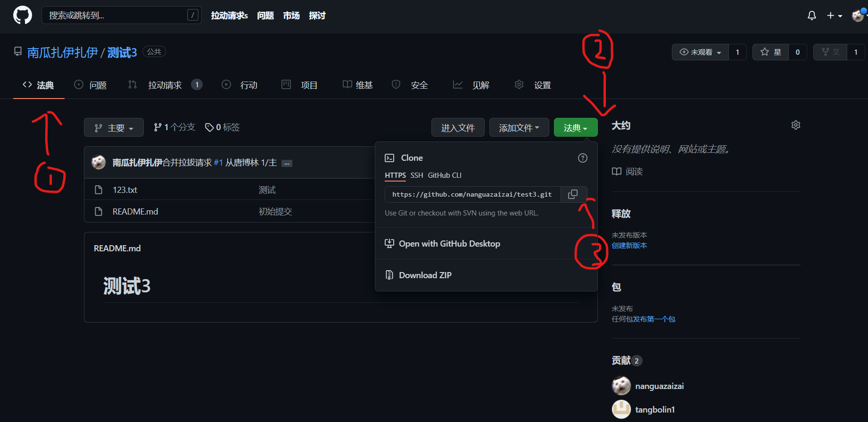
Task: Open user avatar menu in header
Action: [x=858, y=16]
